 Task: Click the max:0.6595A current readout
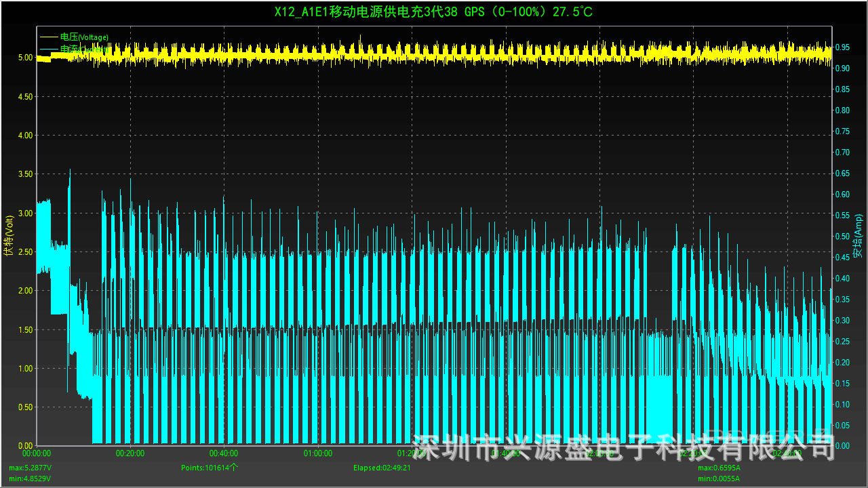coord(719,468)
